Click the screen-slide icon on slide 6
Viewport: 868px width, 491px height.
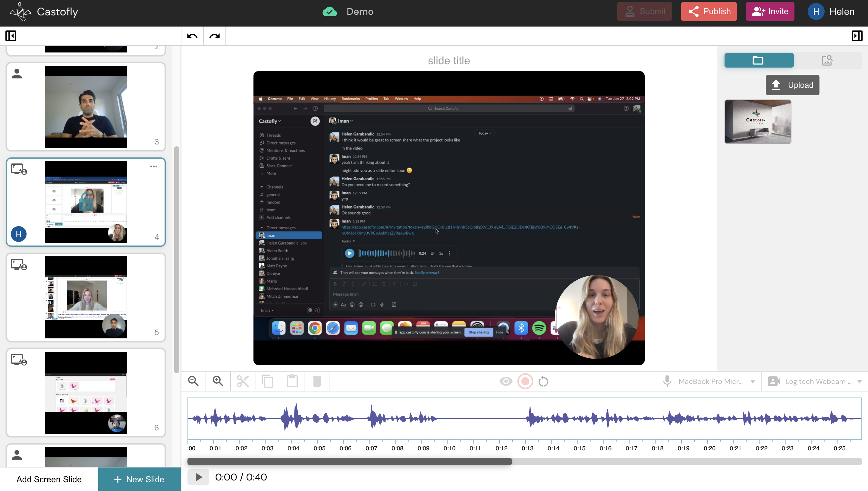[19, 360]
